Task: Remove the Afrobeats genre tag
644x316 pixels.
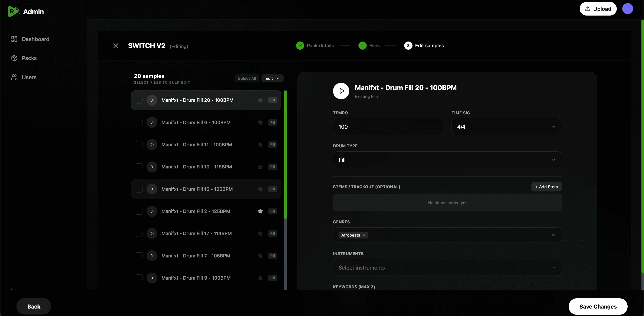Action: pos(364,235)
